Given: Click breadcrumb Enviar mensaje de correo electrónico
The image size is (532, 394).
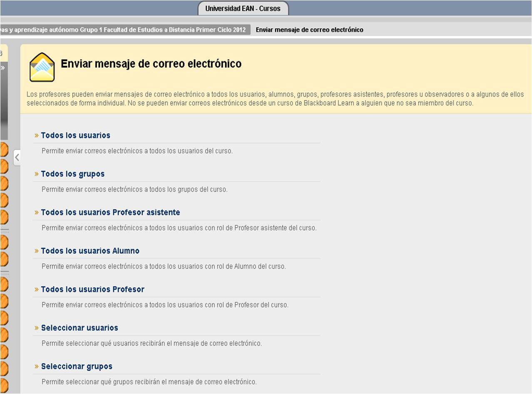Looking at the screenshot, I should [309, 30].
